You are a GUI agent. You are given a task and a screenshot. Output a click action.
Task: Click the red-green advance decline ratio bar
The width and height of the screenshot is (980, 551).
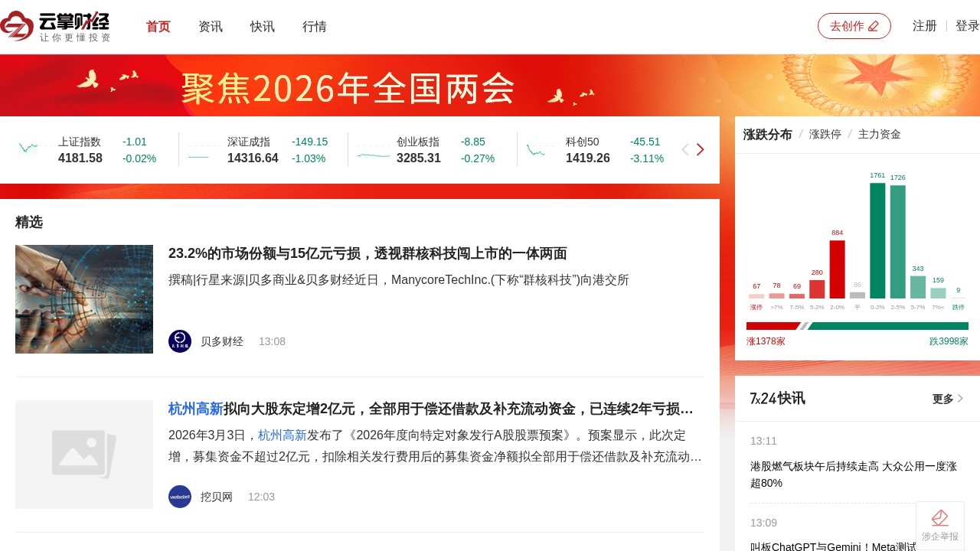coord(856,325)
